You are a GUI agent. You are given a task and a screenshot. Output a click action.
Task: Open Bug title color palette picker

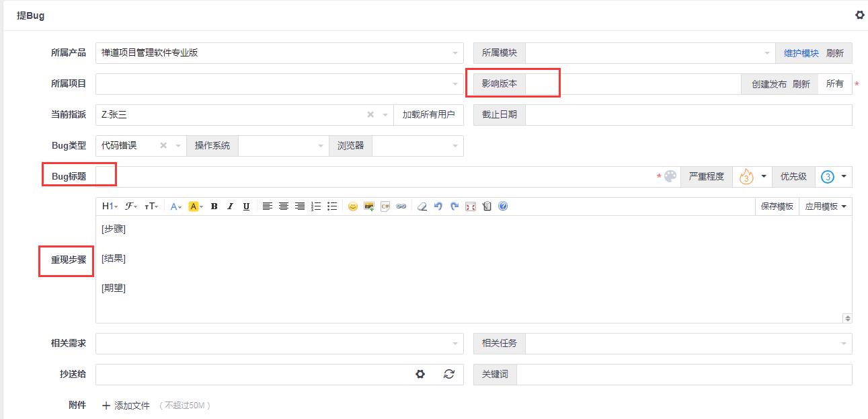(670, 176)
